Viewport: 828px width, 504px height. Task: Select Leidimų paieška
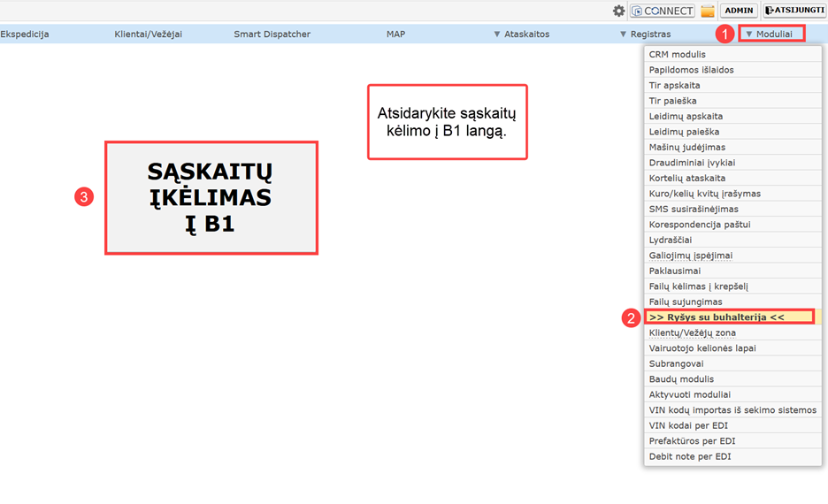[x=733, y=132]
